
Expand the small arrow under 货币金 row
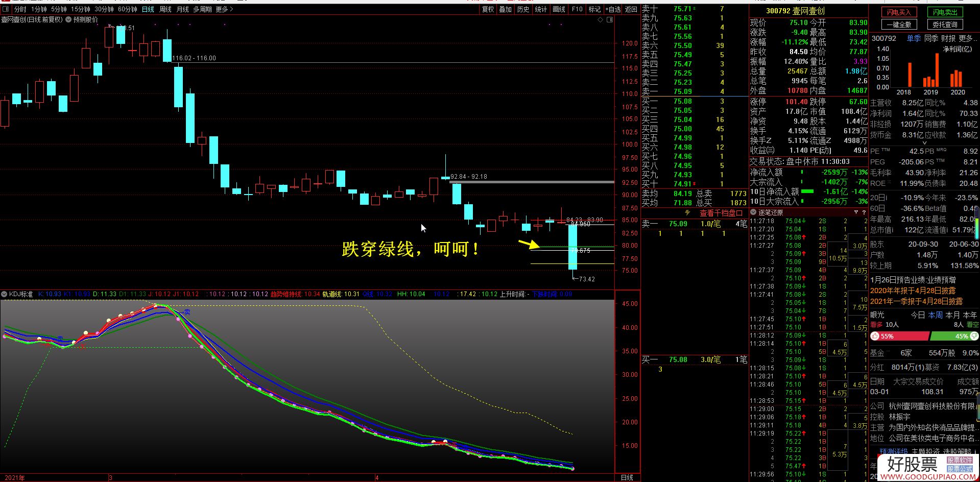pyautogui.click(x=924, y=143)
